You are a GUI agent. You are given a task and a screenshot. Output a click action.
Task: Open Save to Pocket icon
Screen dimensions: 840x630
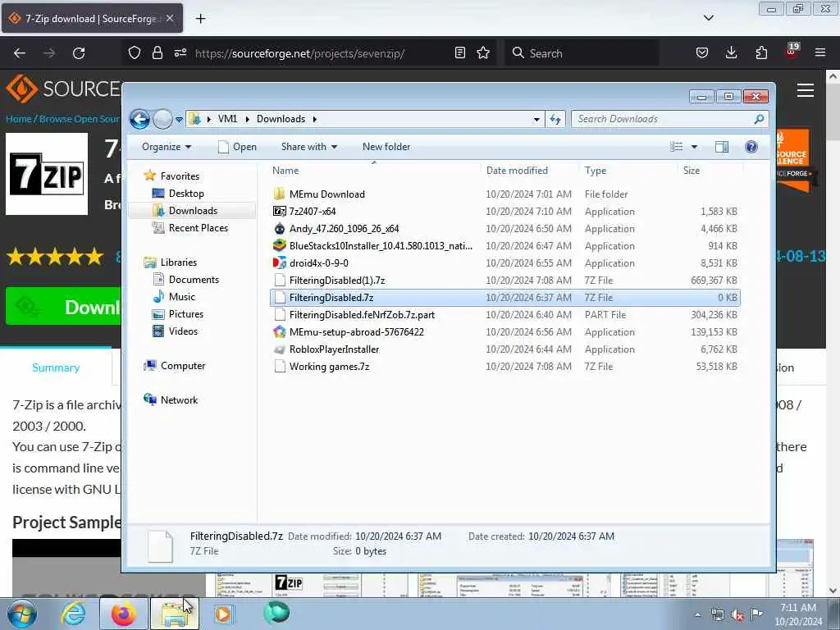click(702, 52)
